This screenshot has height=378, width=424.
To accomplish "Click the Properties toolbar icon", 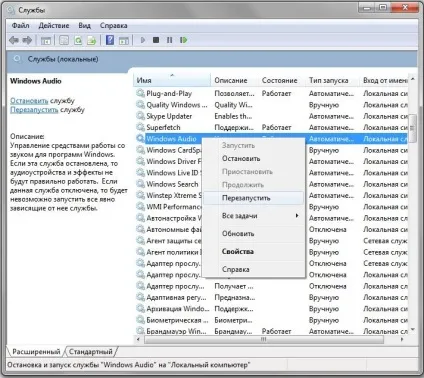I will pyautogui.click(x=64, y=41).
